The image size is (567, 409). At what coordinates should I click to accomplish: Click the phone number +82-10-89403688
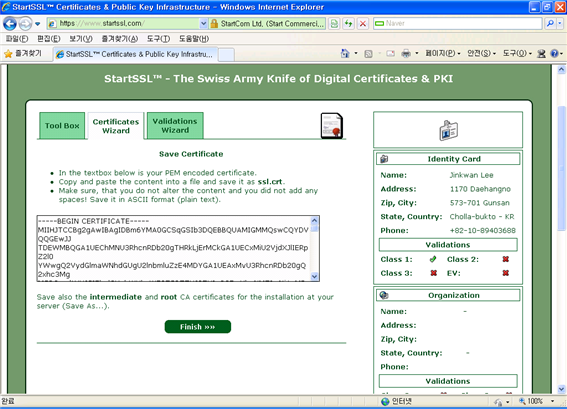(x=483, y=230)
